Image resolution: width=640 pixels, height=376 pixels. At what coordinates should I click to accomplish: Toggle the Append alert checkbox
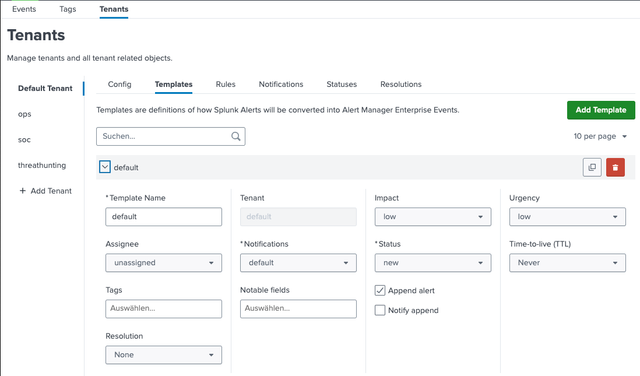coord(380,290)
